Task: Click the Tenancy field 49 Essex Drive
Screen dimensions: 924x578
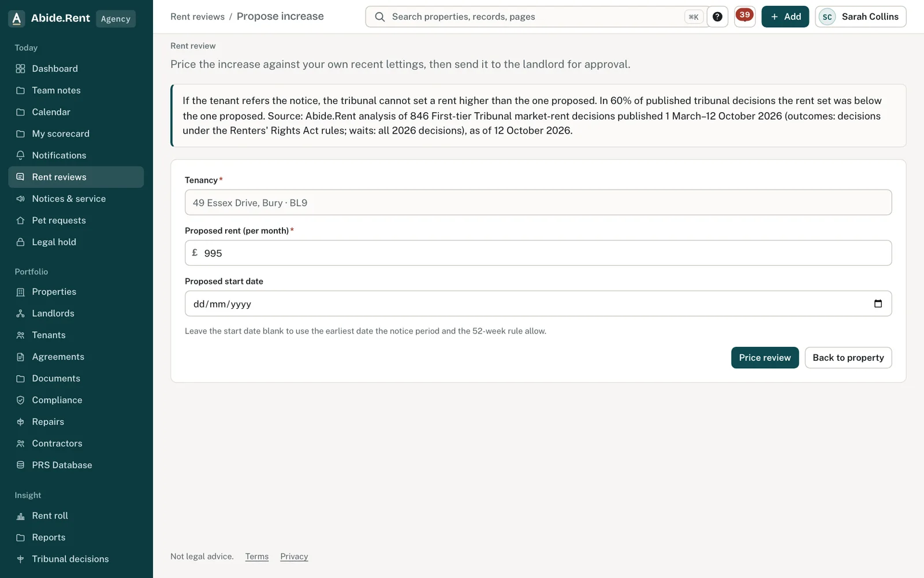Action: click(538, 202)
